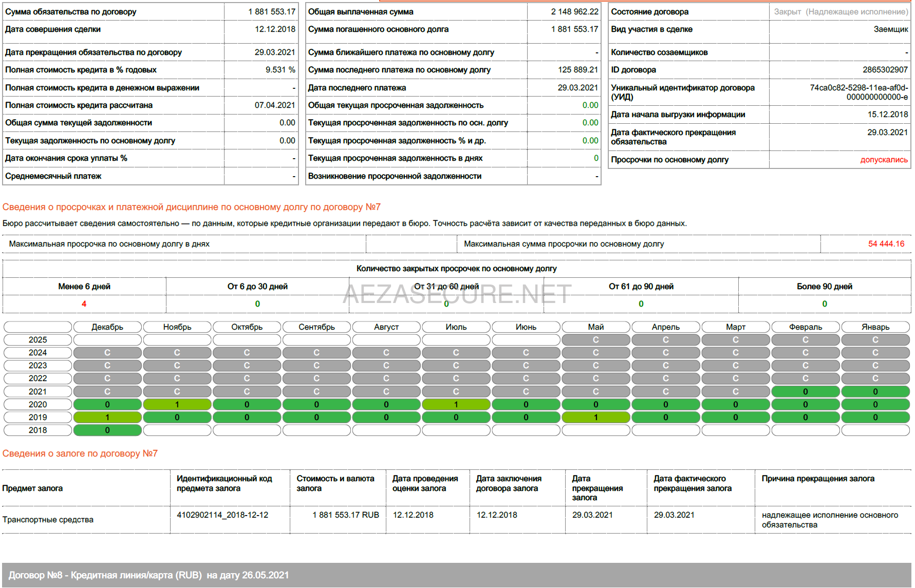Click the 'Дата последнего платежа' label
This screenshot has width=915, height=588.
[x=357, y=88]
